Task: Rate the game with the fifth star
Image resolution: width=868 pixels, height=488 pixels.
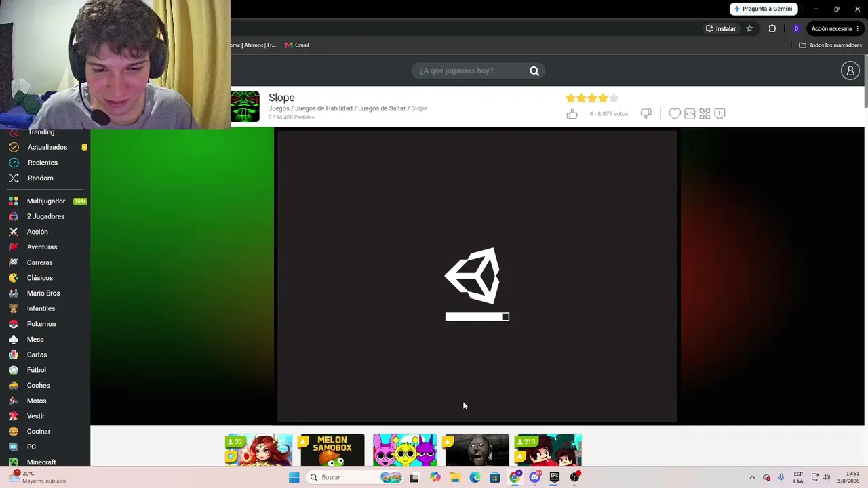Action: point(614,98)
